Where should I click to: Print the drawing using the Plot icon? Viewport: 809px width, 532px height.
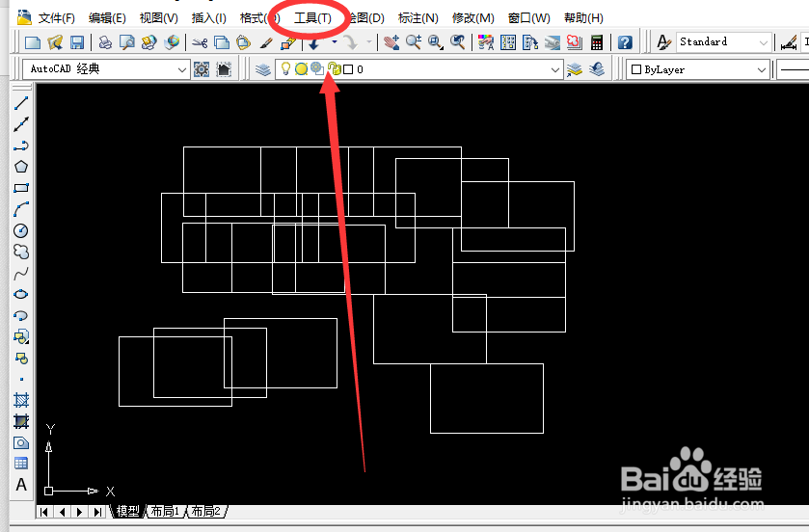pos(105,42)
